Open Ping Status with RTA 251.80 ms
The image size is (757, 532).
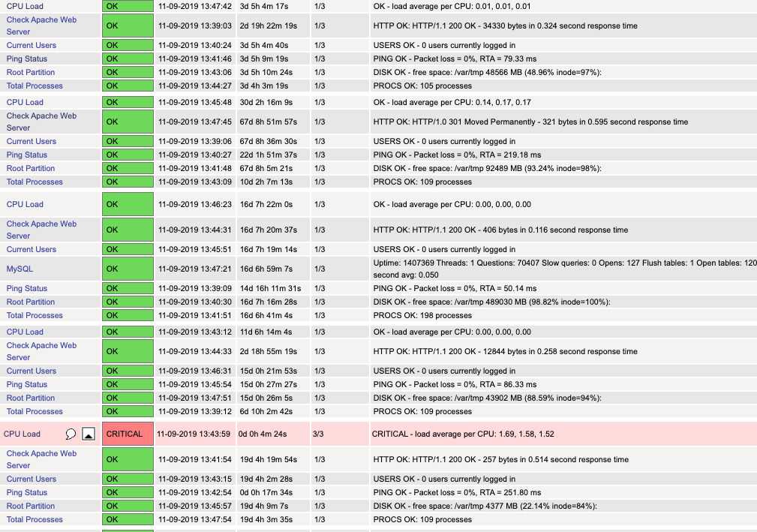coord(27,492)
